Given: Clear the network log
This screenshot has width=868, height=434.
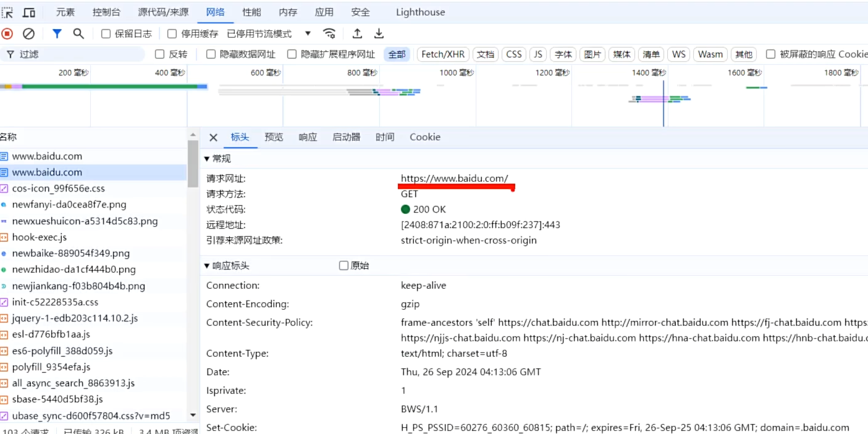Looking at the screenshot, I should [28, 34].
